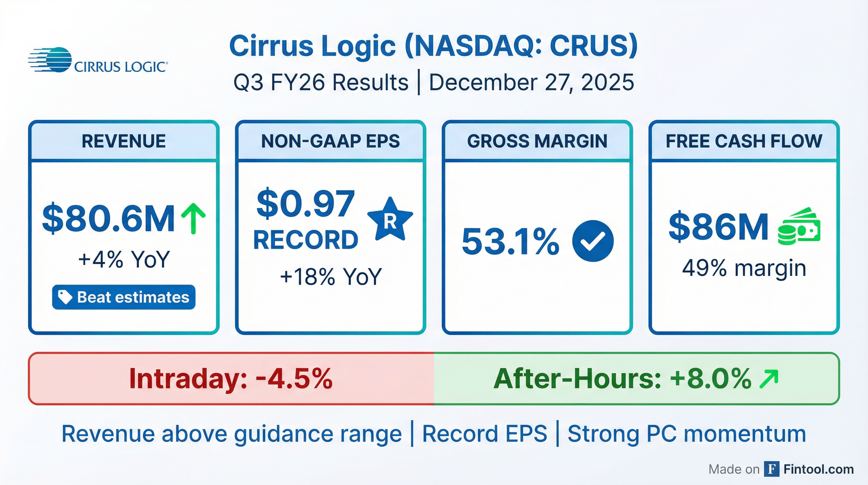Select the FREE CASH FLOW card header
This screenshot has height=485, width=868.
click(x=744, y=141)
